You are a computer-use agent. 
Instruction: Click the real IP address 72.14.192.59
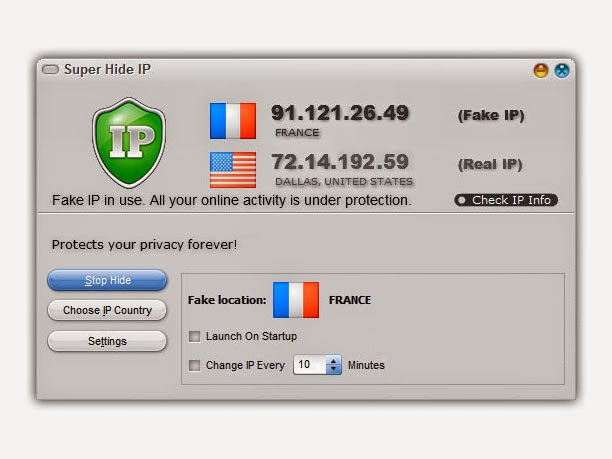[x=340, y=162]
